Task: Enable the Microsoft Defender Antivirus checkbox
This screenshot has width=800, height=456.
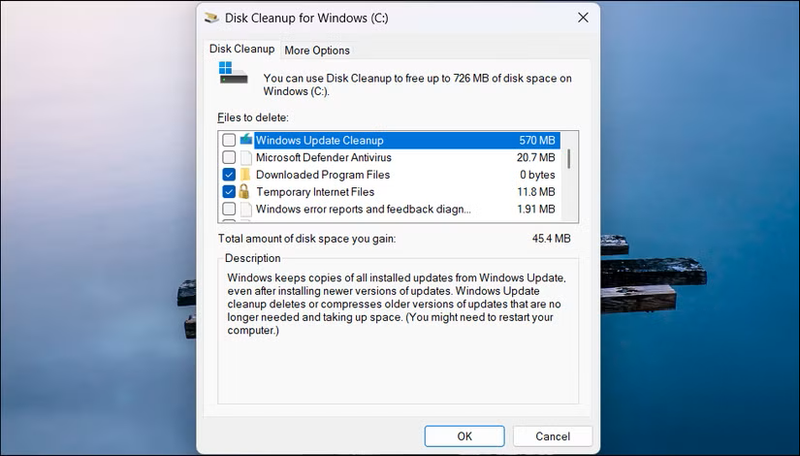Action: tap(229, 157)
